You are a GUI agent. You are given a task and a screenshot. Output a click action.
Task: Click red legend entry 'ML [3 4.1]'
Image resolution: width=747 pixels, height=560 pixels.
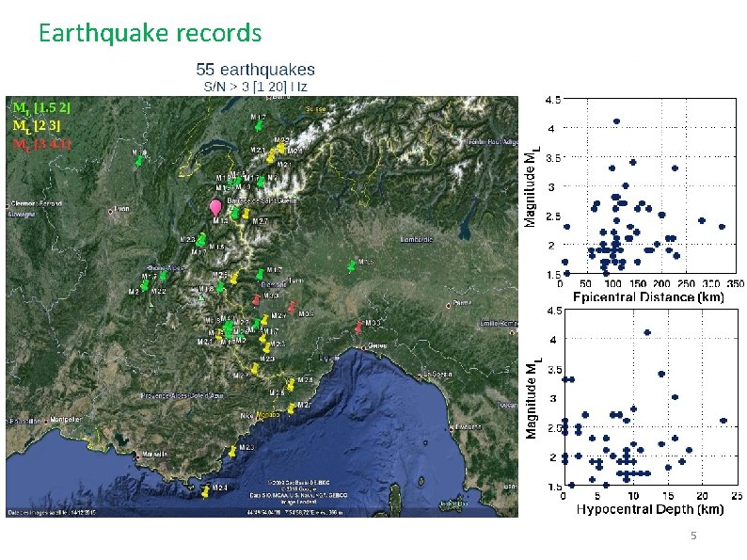point(42,144)
